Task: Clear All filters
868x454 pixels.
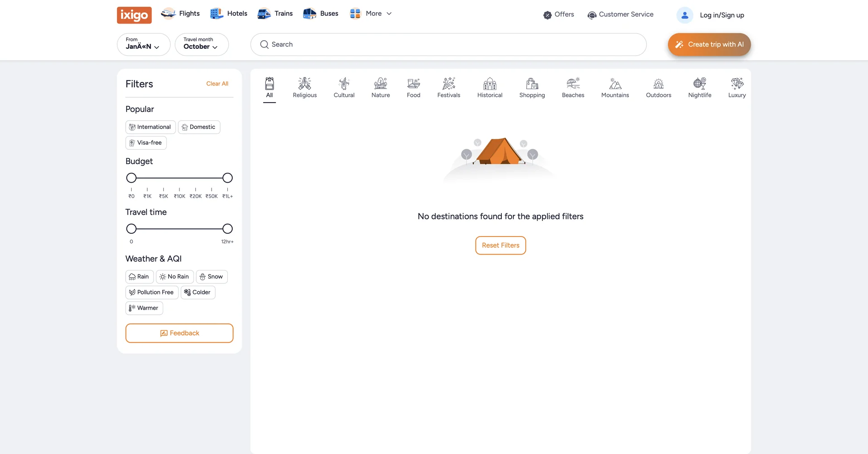Action: [217, 84]
